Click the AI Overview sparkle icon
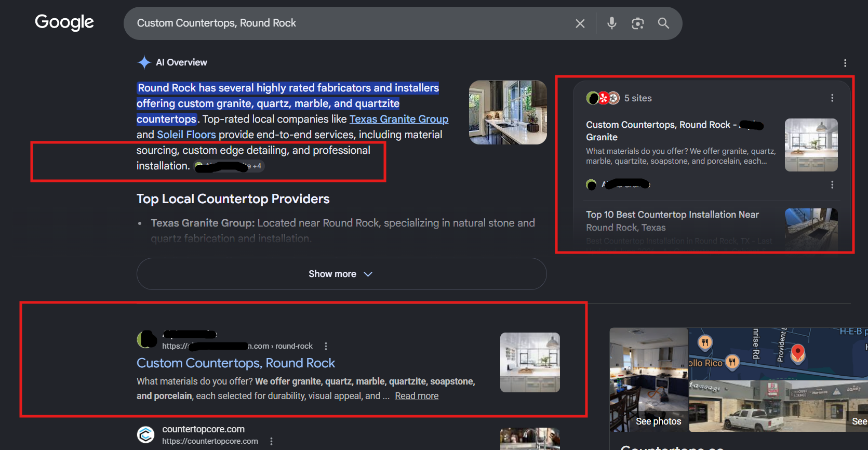The height and width of the screenshot is (450, 868). click(x=144, y=62)
